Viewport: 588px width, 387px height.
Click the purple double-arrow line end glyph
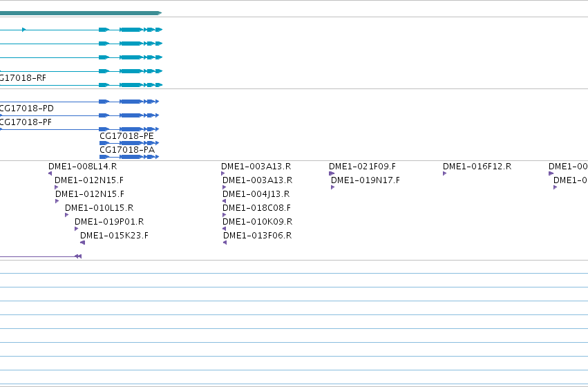point(78,256)
